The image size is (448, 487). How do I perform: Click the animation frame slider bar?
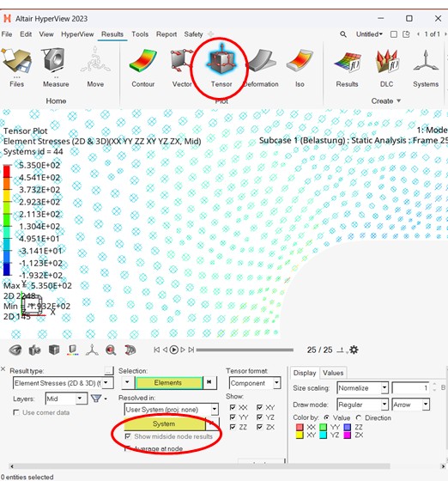[x=245, y=350]
